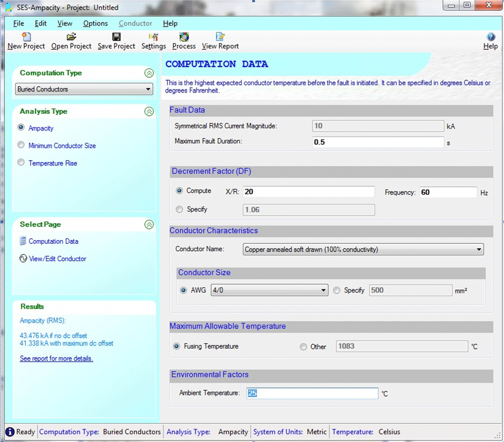Choose Specify for the decrement factor

[x=179, y=210]
